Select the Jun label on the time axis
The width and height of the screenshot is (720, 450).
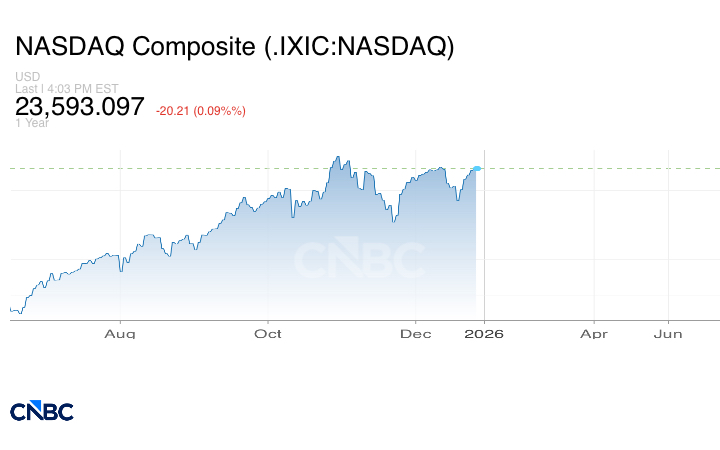[x=668, y=334]
